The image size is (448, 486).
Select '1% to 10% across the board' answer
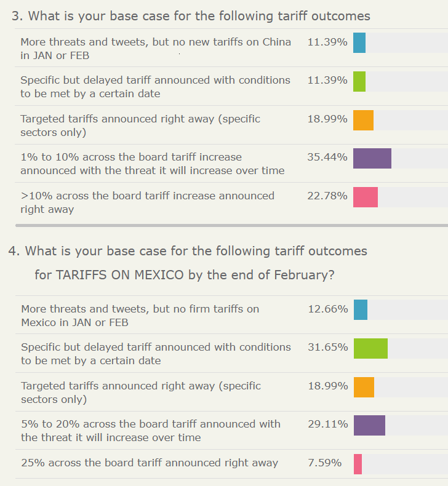point(152,164)
